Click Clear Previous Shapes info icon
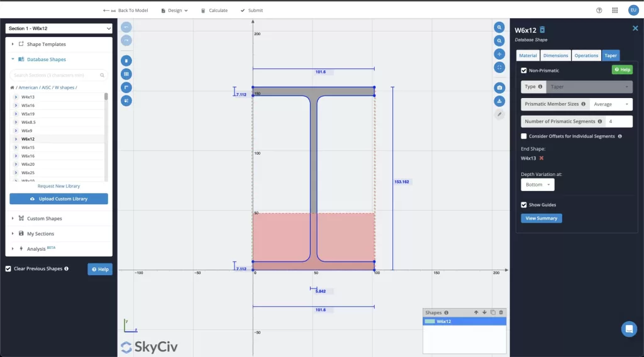This screenshot has width=644, height=357. (x=66, y=269)
